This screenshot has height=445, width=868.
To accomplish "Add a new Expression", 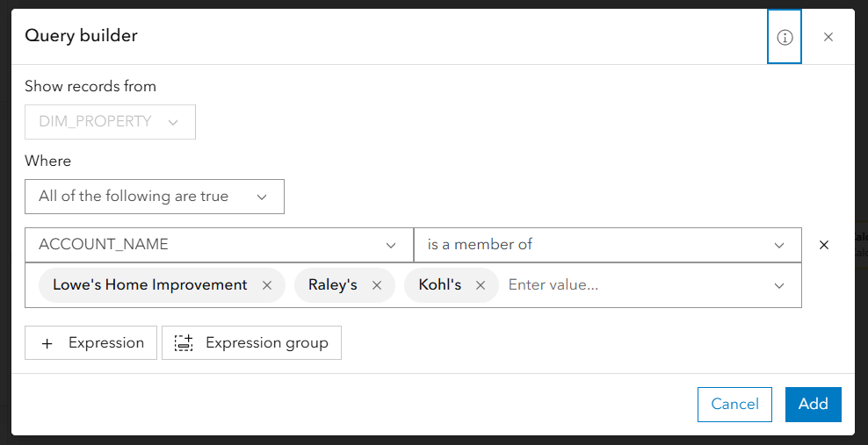I will 90,342.
